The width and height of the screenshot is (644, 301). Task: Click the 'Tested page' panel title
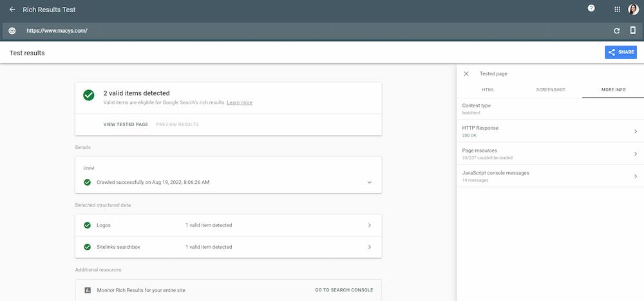coord(493,74)
